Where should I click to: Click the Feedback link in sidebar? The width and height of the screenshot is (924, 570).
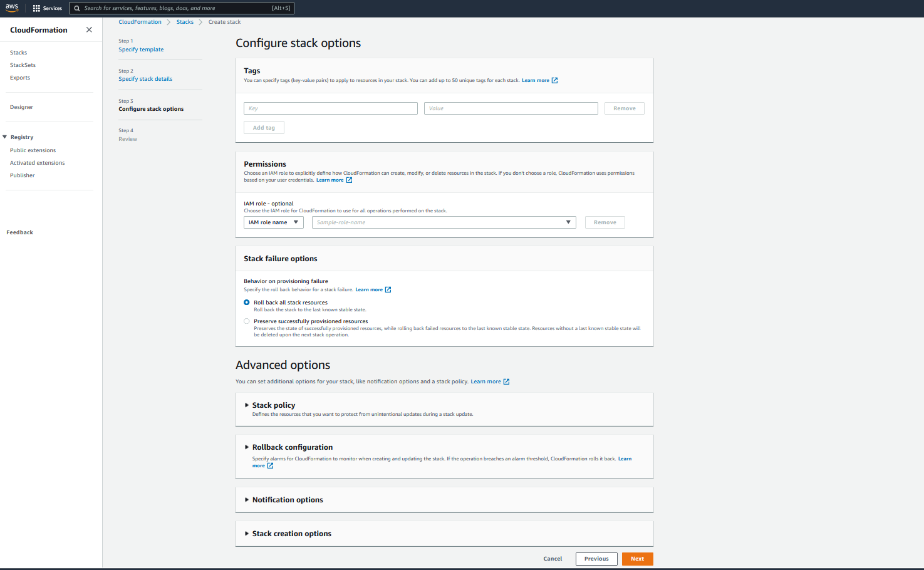20,232
